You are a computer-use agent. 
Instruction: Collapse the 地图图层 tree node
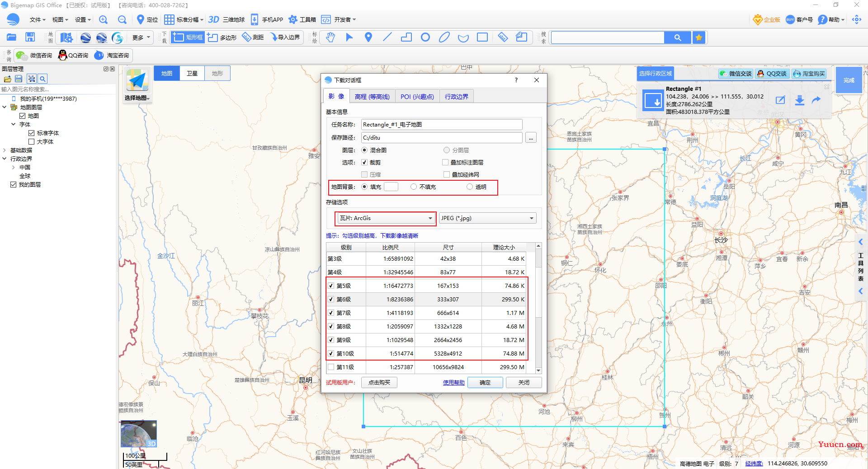click(5, 108)
